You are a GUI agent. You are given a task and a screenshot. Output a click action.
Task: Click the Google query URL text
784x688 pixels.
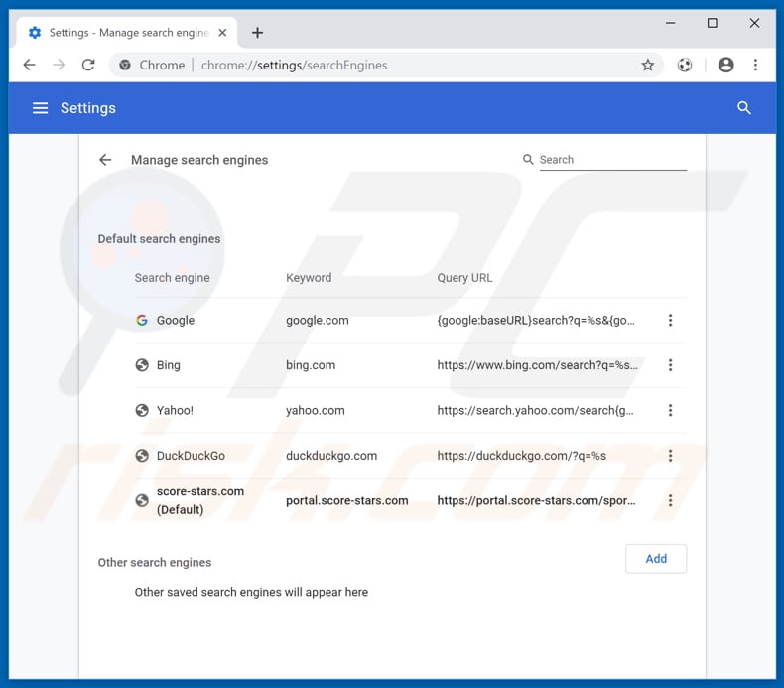[x=536, y=321]
